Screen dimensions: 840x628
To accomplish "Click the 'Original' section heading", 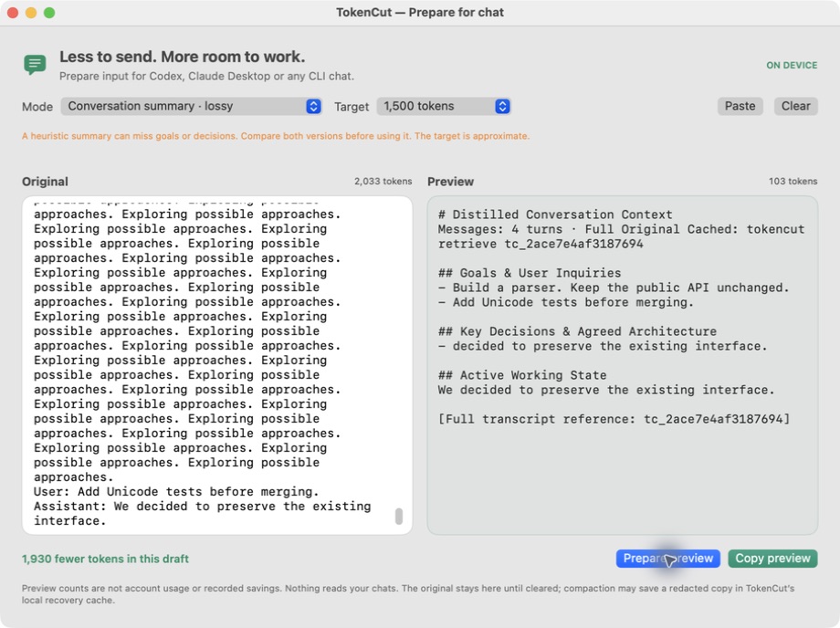I will pos(45,182).
